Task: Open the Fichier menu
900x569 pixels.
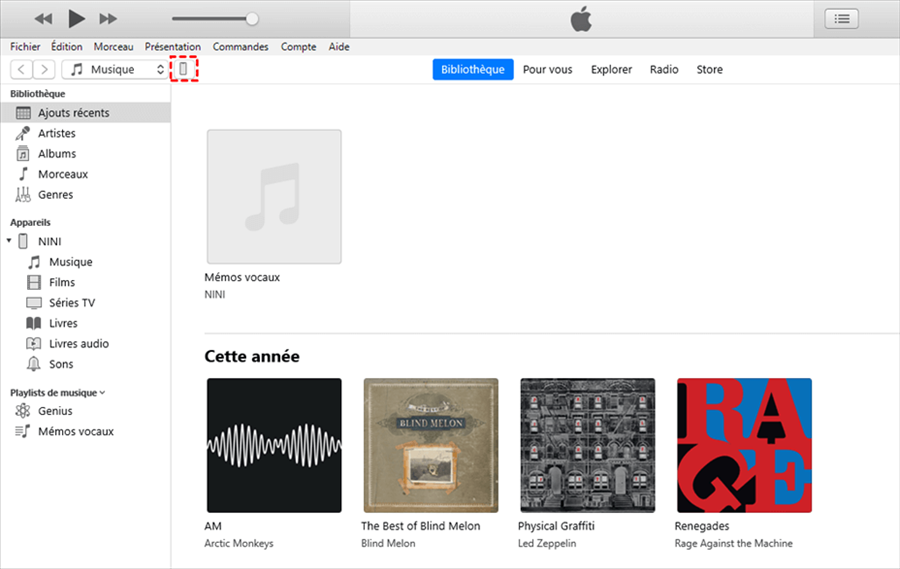Action: (25, 47)
